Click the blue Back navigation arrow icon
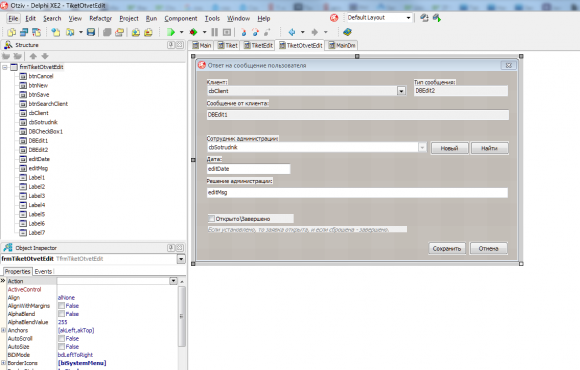Viewport: 580px width, 370px height. coord(292,32)
